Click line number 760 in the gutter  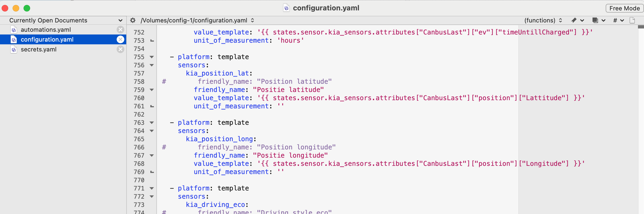click(139, 98)
